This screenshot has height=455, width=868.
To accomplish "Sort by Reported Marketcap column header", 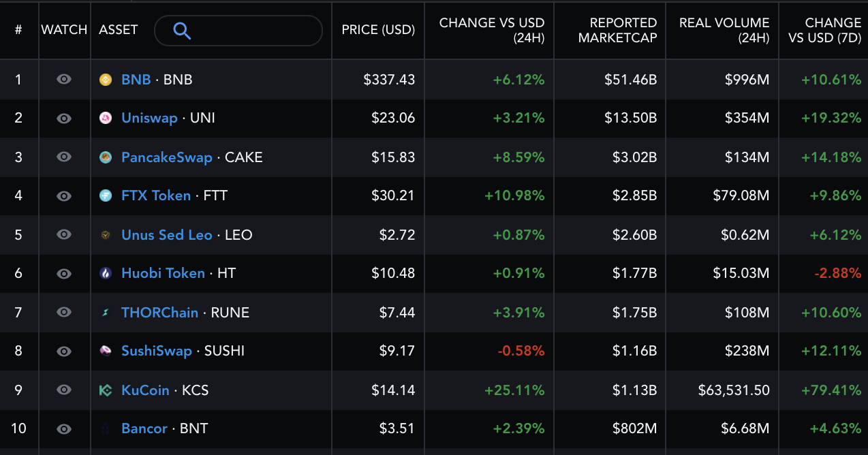I will [617, 31].
